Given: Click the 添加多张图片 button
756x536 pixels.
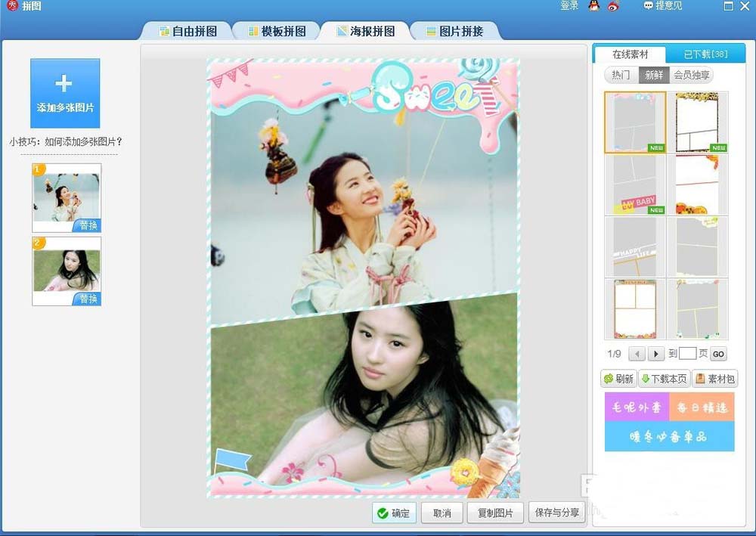Looking at the screenshot, I should tap(65, 93).
